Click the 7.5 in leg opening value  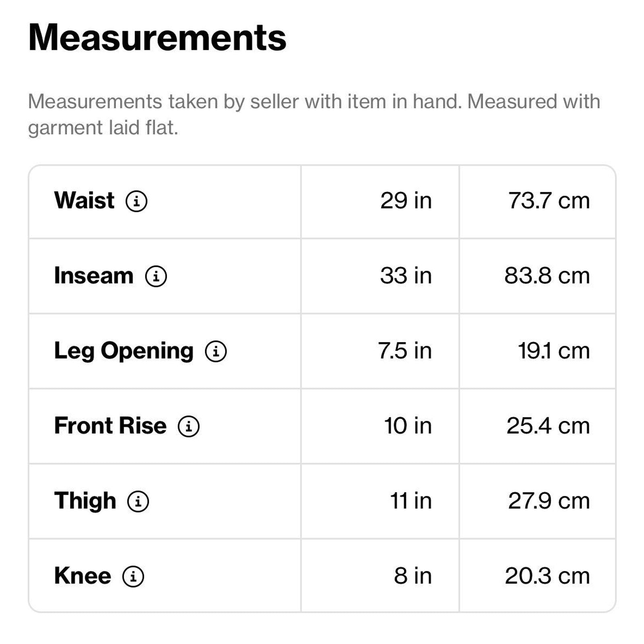point(405,351)
